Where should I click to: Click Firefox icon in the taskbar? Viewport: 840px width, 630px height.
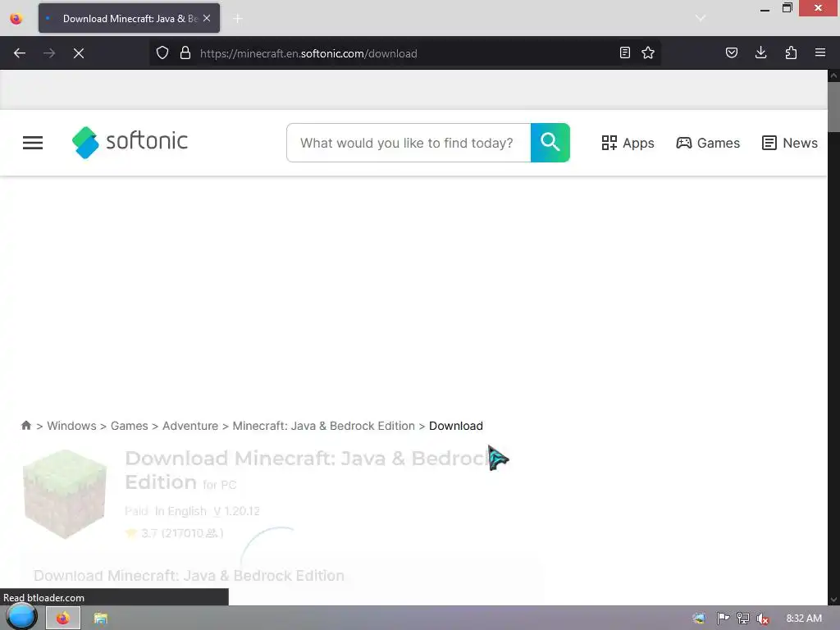[x=63, y=619]
